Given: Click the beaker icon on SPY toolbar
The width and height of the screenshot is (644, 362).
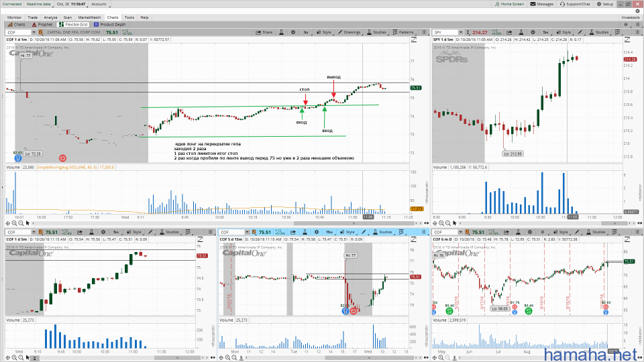Looking at the screenshot, I should click(x=521, y=32).
